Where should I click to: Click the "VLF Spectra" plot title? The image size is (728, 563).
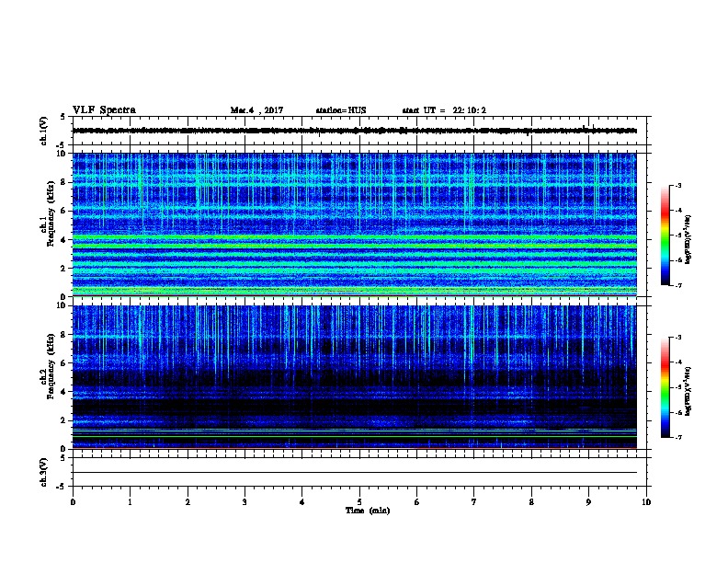click(x=104, y=110)
